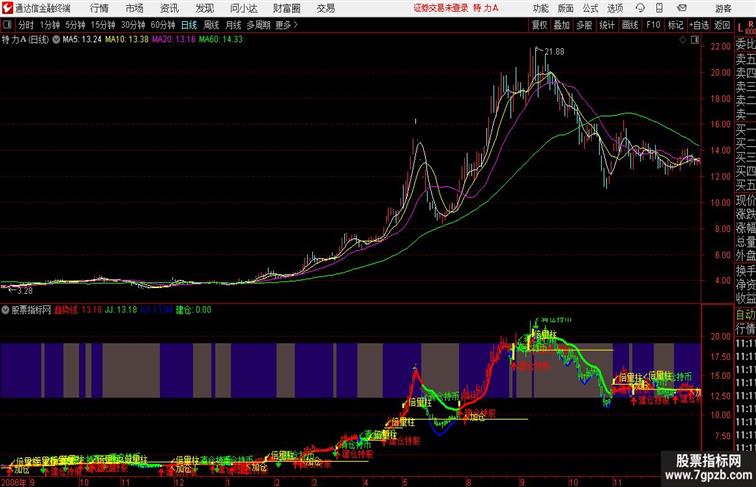Viewport: 756px width, 487px height.
Task: Switch to 5分钟 period
Action: click(75, 25)
